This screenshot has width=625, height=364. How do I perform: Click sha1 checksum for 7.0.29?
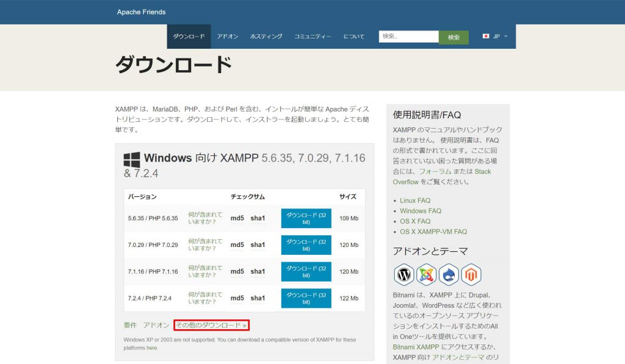point(258,245)
